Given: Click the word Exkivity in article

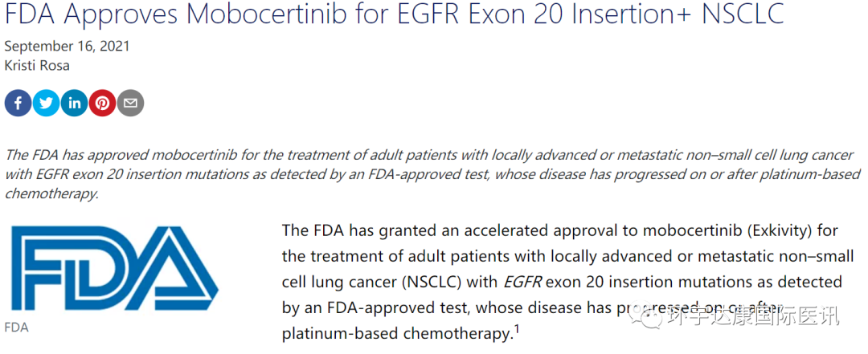Looking at the screenshot, I should click(780, 230).
